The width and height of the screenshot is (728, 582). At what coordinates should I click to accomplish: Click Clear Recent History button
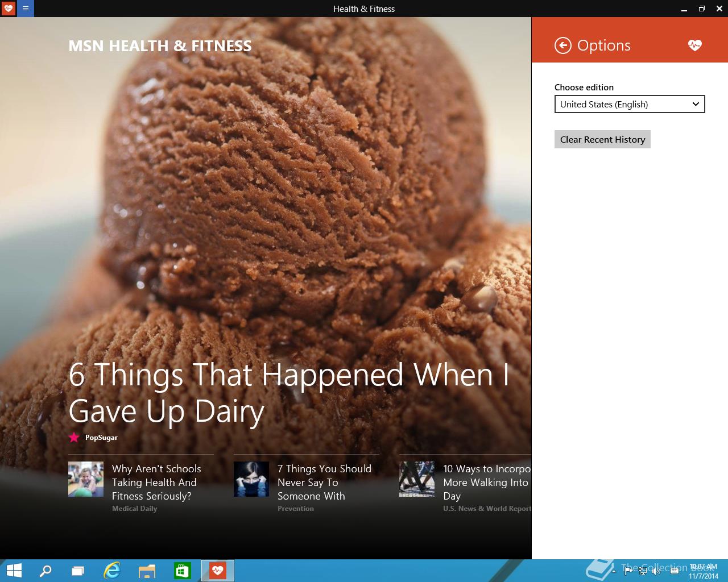coord(602,139)
